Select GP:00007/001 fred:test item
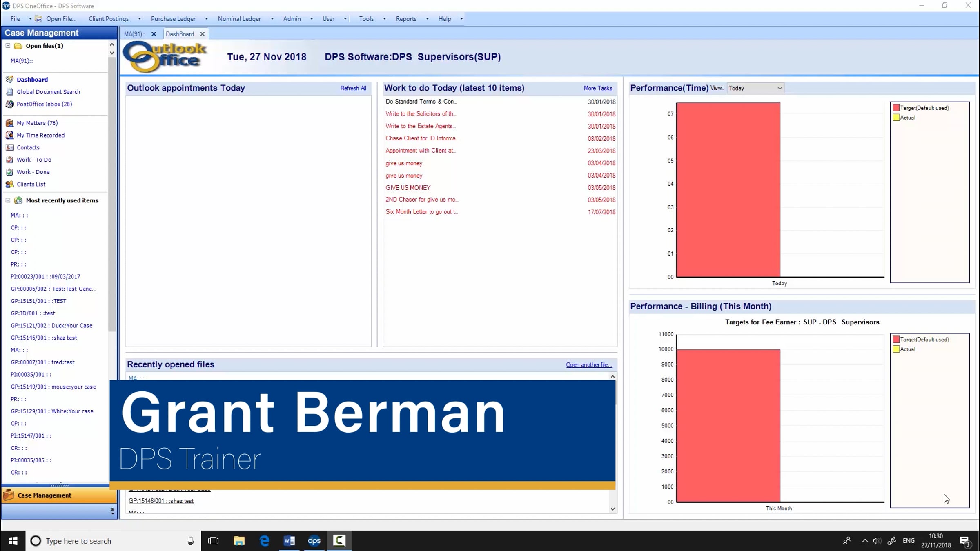Viewport: 980px width, 551px height. (42, 362)
